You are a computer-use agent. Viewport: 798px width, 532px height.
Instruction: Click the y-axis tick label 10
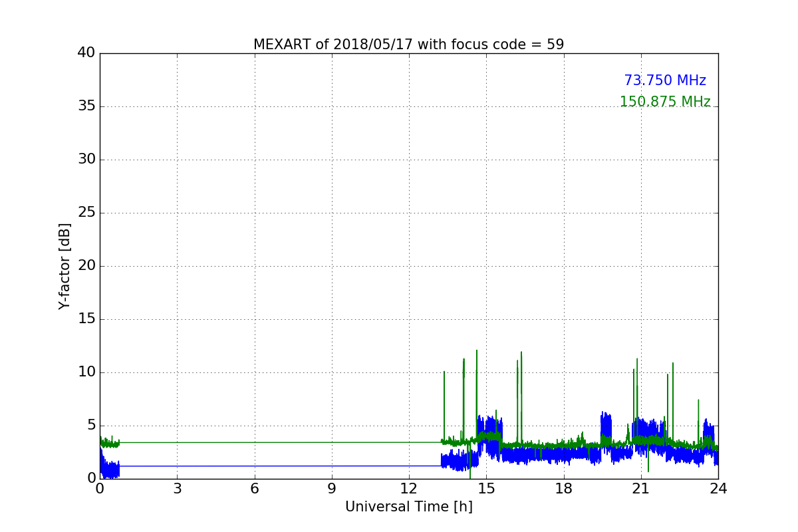86,372
